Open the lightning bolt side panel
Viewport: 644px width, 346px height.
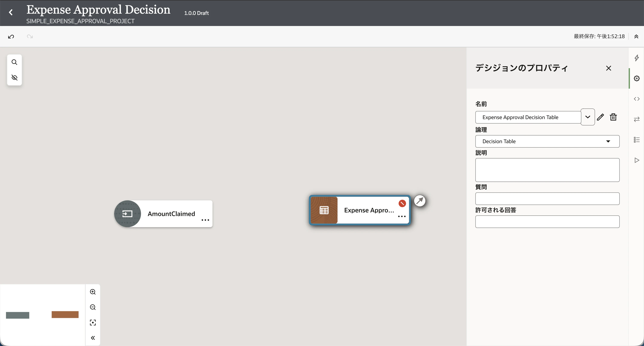point(637,58)
